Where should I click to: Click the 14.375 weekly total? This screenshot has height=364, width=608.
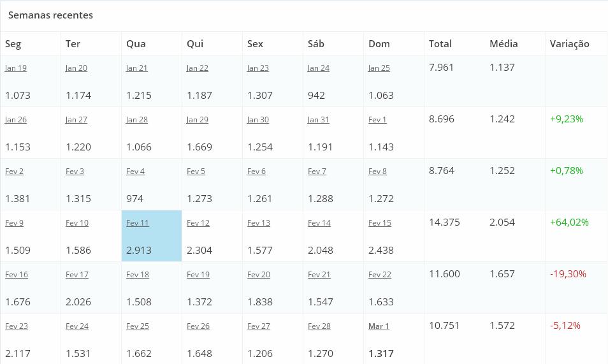point(444,222)
